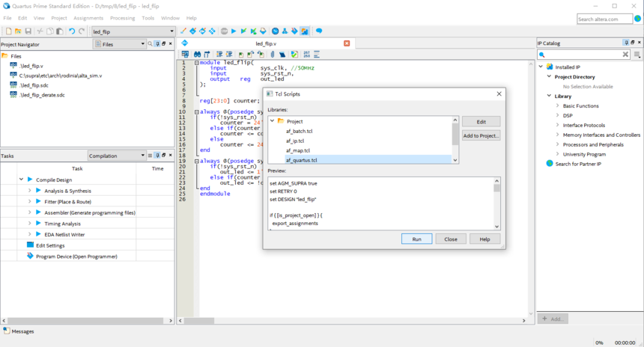This screenshot has width=644, height=347.
Task: Toggle float window button on Project Navigator
Action: click(x=164, y=44)
